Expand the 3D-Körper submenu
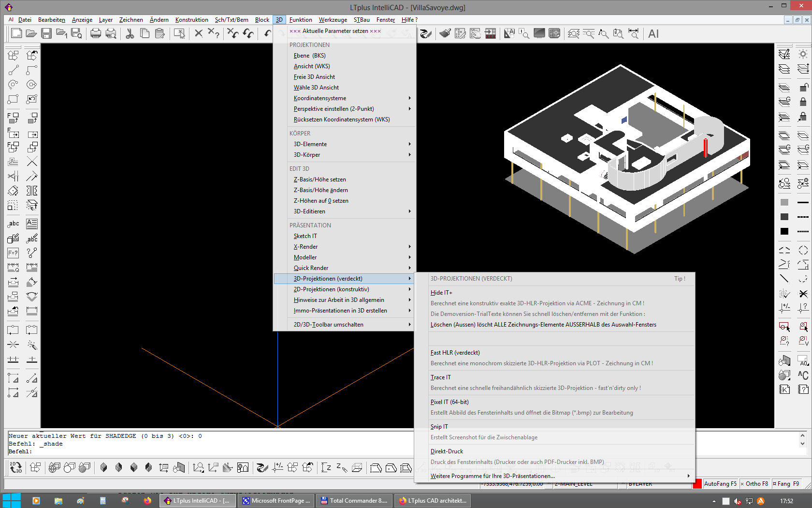 coord(345,155)
